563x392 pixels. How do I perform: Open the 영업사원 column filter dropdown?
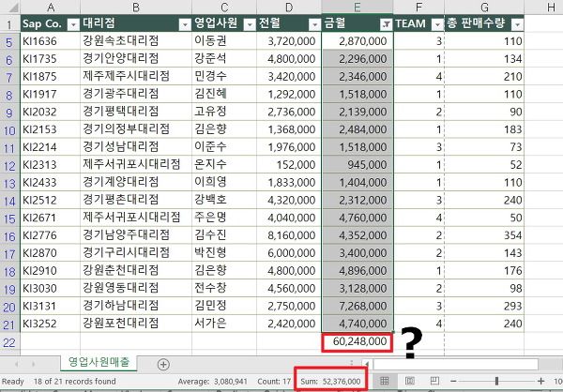click(250, 24)
